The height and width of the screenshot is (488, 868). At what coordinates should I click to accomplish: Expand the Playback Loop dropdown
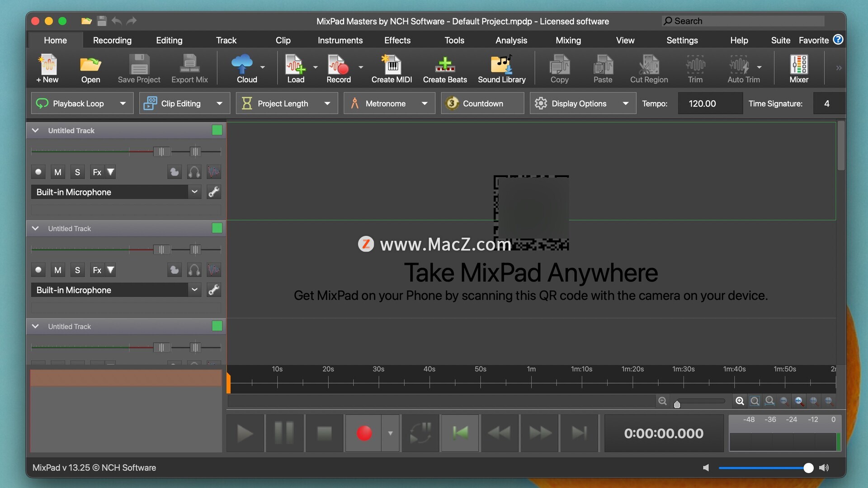pyautogui.click(x=123, y=103)
